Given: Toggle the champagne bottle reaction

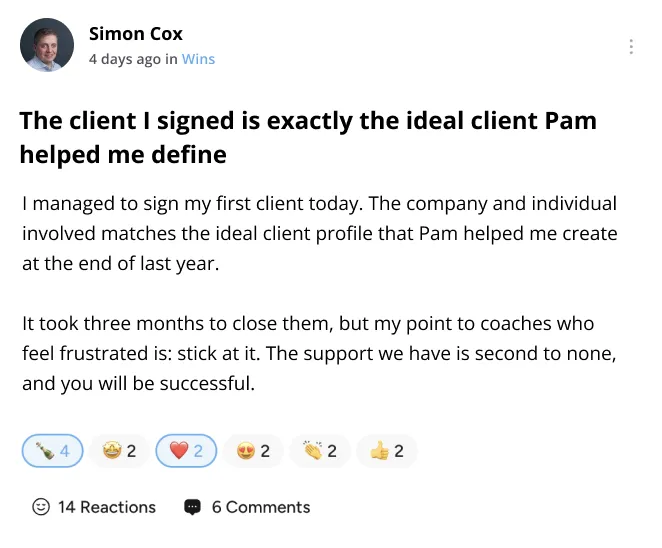Looking at the screenshot, I should coord(52,451).
